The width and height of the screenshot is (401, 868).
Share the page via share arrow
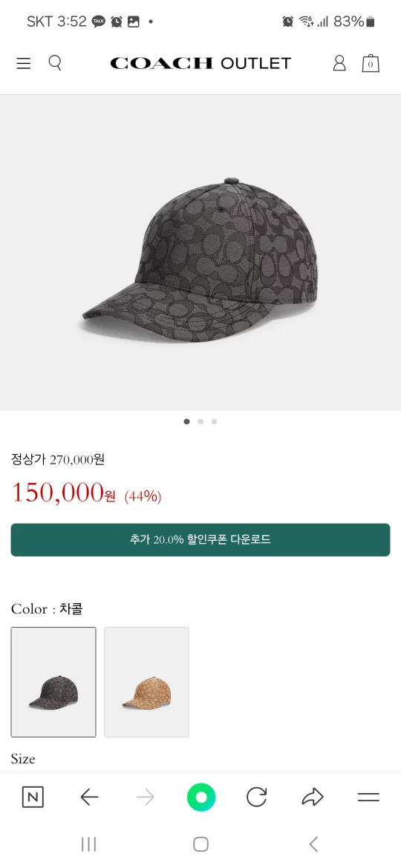click(313, 797)
